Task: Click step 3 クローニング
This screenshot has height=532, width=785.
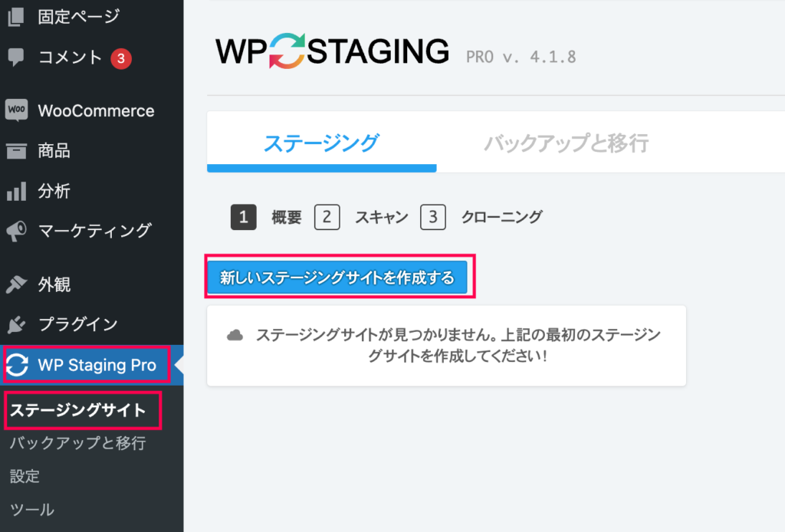Action: [481, 217]
